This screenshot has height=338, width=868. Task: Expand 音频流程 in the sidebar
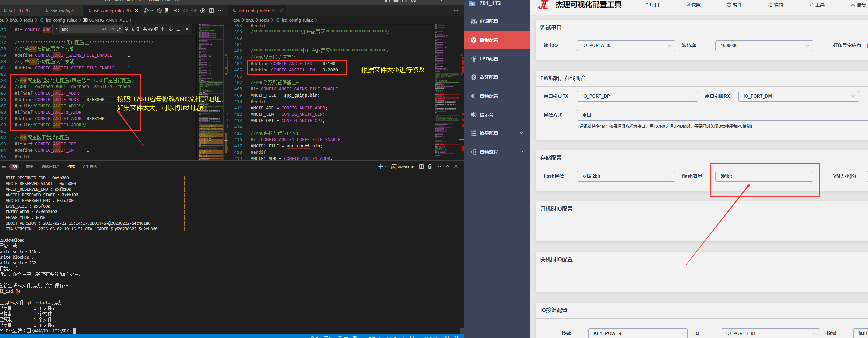pos(497,152)
